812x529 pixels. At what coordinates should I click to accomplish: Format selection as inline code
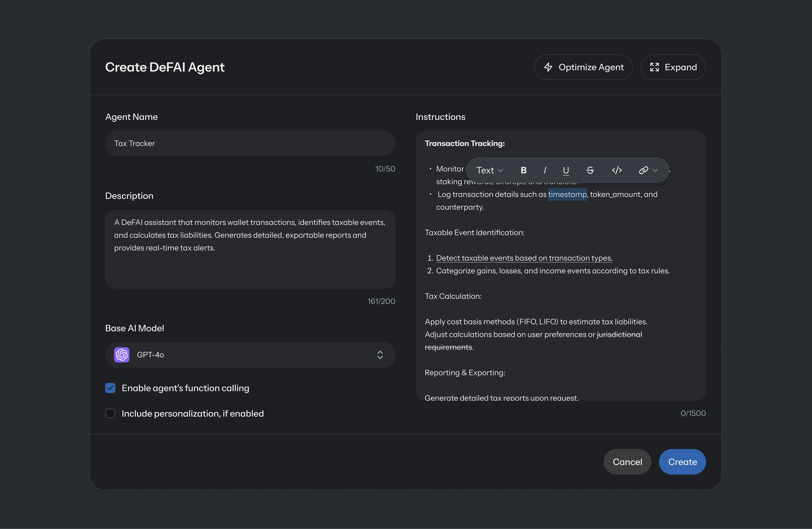[617, 170]
